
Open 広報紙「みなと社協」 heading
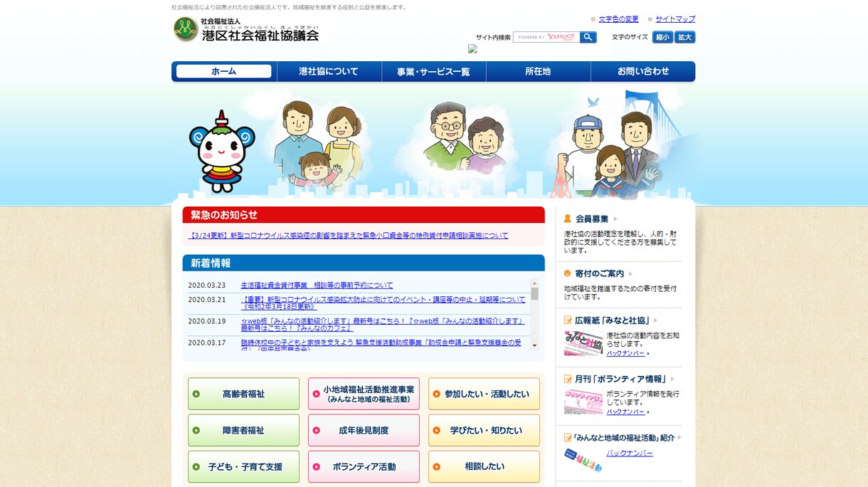[612, 320]
